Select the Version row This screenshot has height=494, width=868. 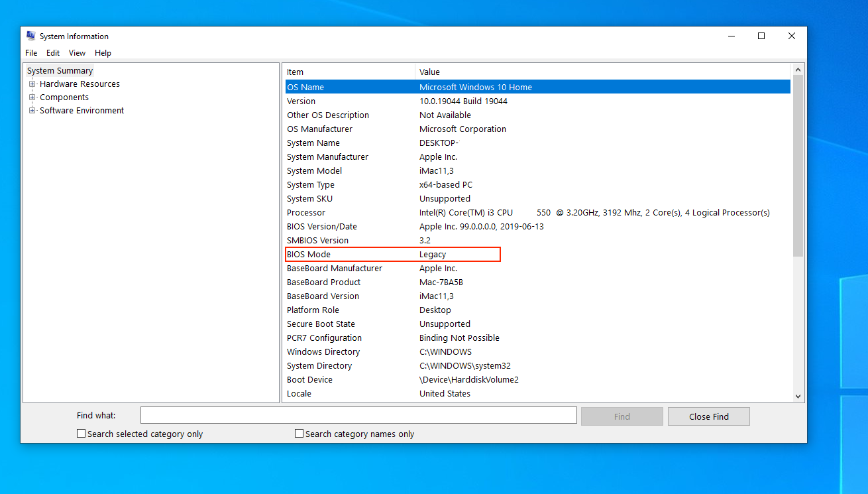pos(537,101)
